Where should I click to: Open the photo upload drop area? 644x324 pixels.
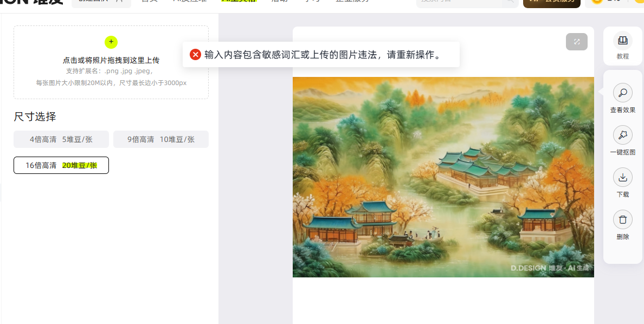tap(111, 62)
